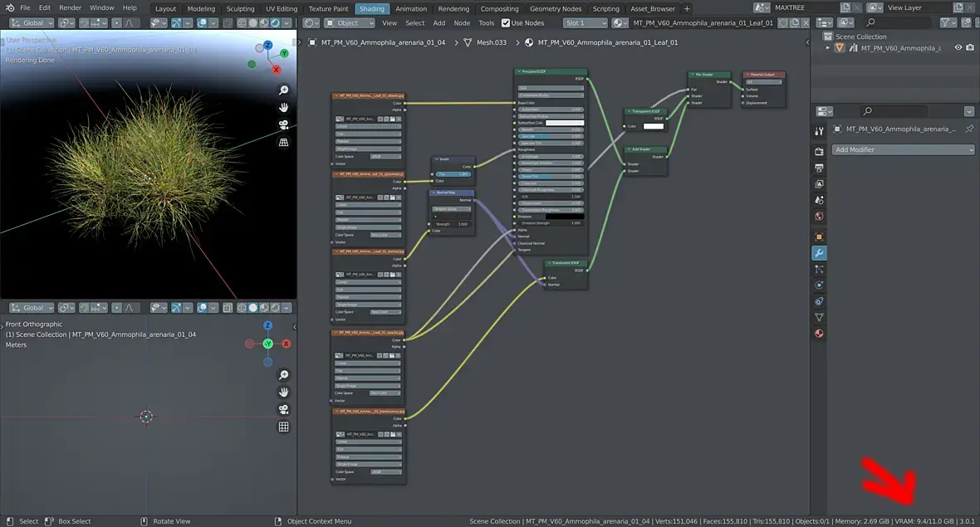Open the World properties tab icon
Screen dimensions: 980x527
(x=819, y=217)
